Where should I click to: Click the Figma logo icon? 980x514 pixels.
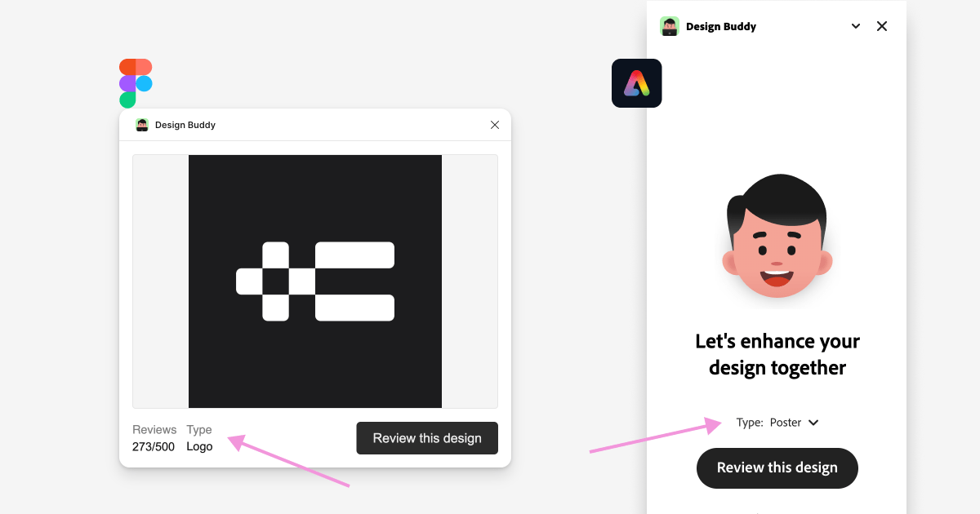[x=134, y=82]
